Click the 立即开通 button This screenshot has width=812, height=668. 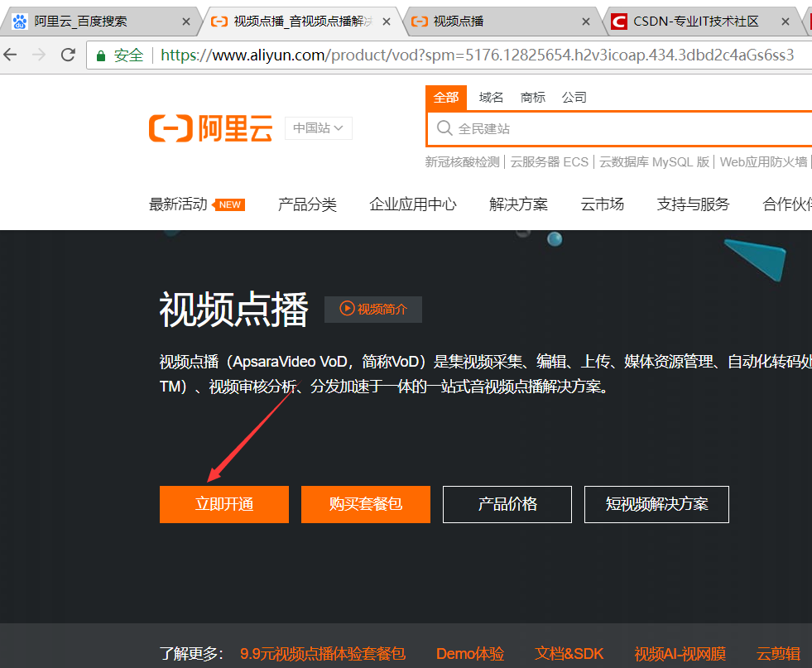[224, 504]
